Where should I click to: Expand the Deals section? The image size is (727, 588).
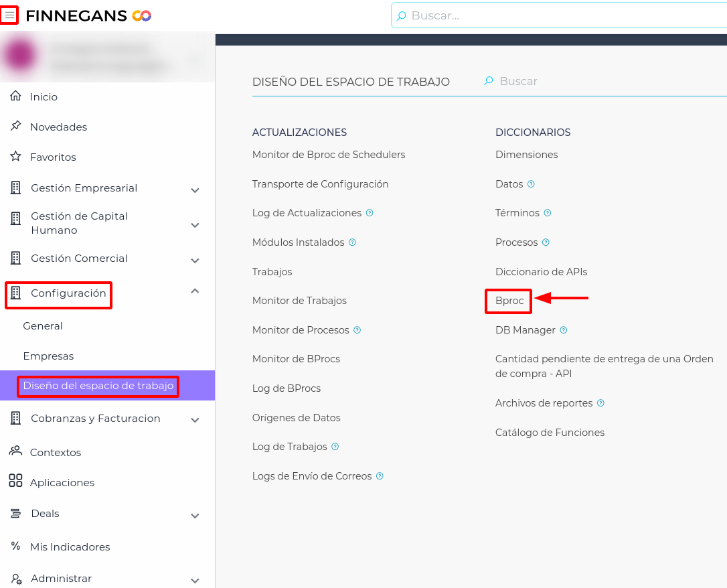coord(195,516)
